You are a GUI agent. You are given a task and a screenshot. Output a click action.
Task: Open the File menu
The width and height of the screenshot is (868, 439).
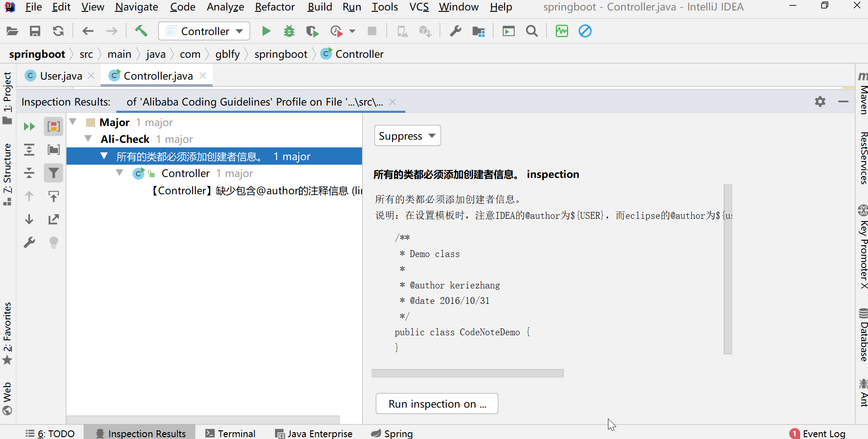pyautogui.click(x=34, y=7)
